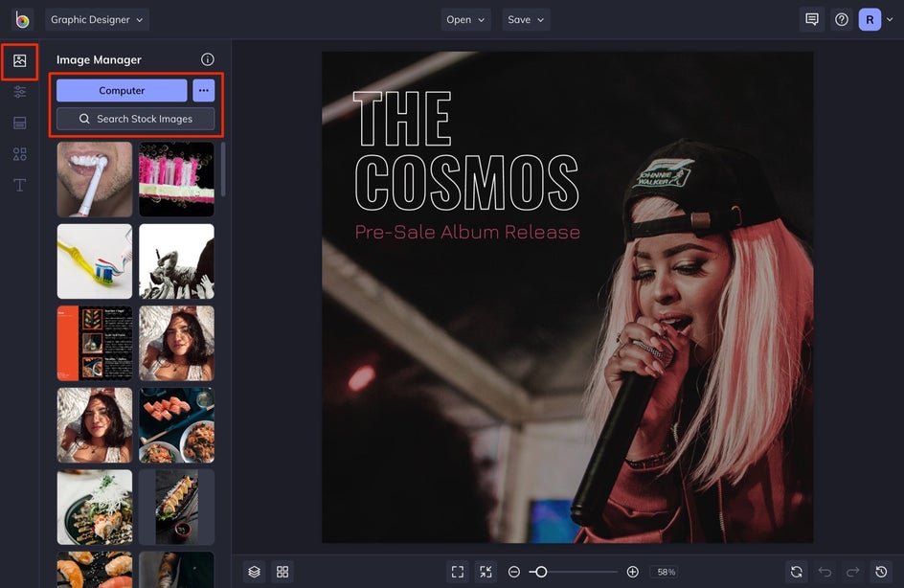
Task: Open the feedback chat icon
Action: (812, 19)
